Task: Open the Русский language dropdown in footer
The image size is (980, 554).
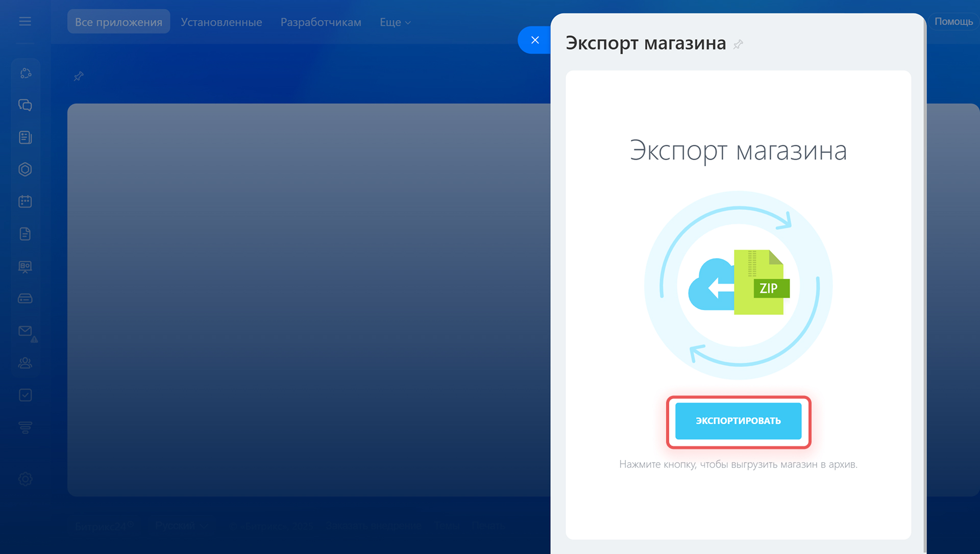Action: 181,525
